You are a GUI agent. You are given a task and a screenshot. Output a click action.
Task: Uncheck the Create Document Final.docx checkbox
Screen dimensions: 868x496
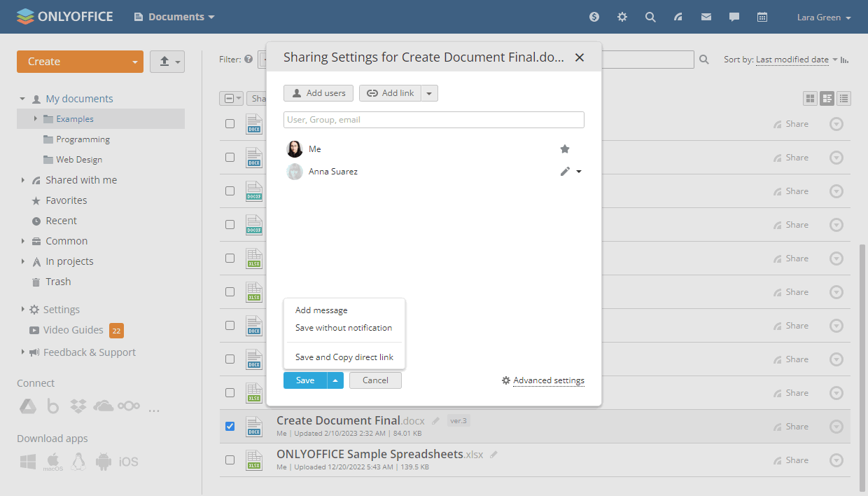pos(230,426)
